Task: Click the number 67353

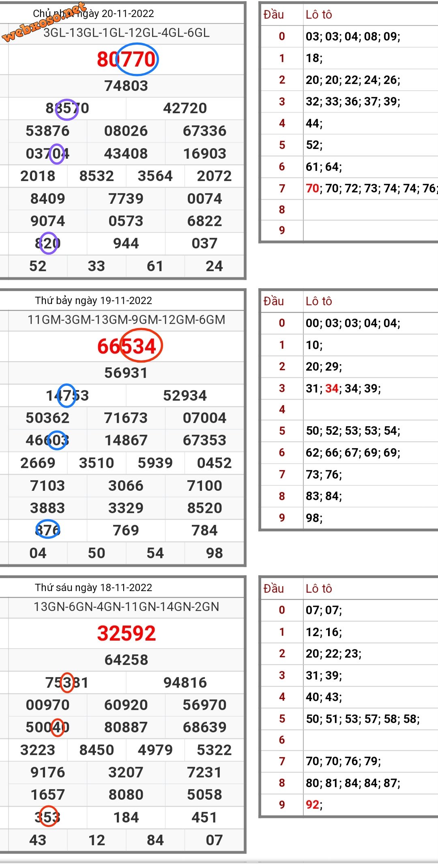Action: (x=205, y=440)
